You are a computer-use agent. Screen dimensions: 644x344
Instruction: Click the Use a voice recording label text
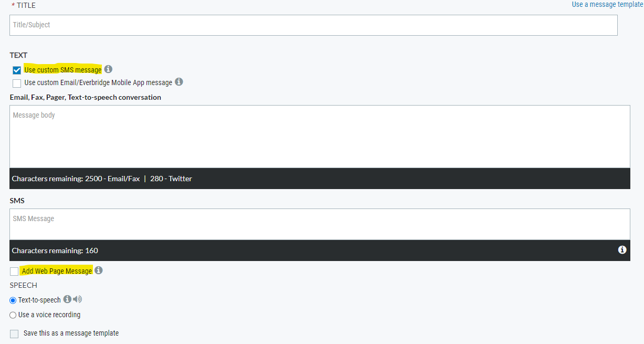pyautogui.click(x=49, y=315)
